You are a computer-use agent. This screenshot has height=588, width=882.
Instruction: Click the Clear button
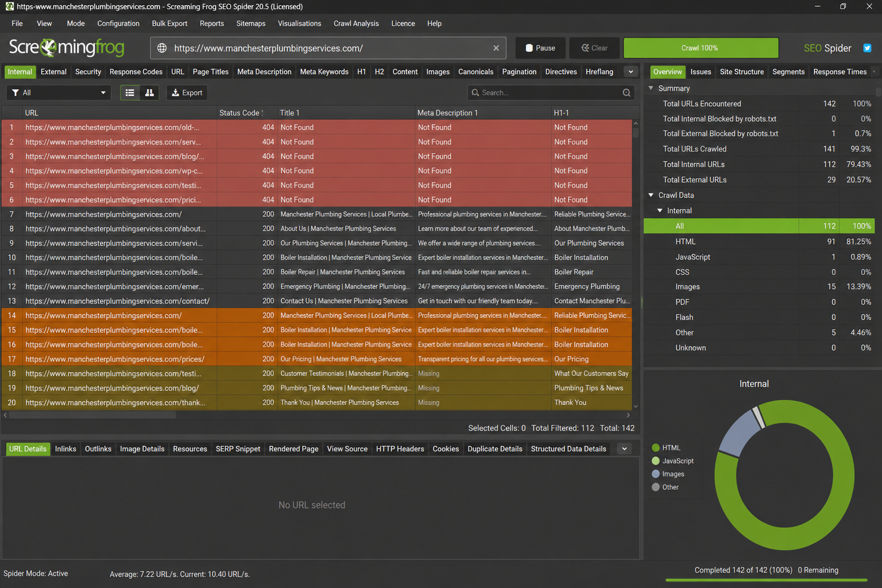pyautogui.click(x=594, y=48)
